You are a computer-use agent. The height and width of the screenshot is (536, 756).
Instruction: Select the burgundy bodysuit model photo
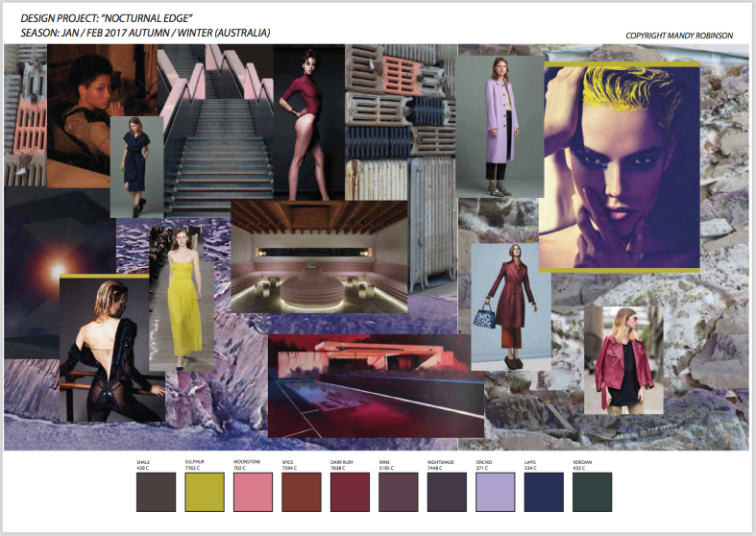(309, 122)
